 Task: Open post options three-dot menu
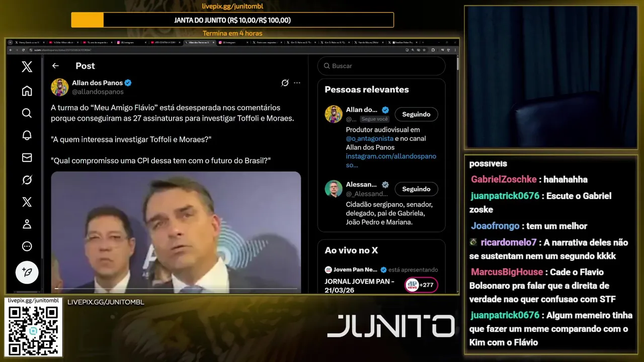(297, 82)
